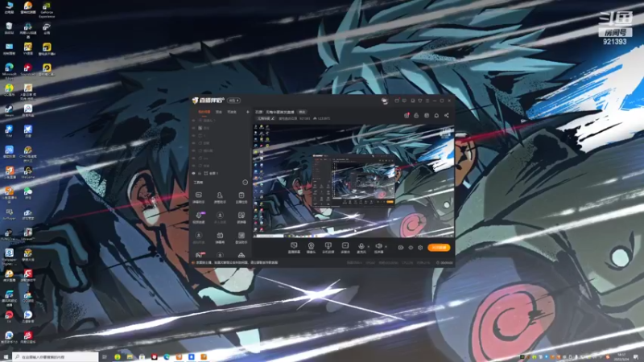Click the orange start live button
The height and width of the screenshot is (362, 644).
click(x=439, y=248)
